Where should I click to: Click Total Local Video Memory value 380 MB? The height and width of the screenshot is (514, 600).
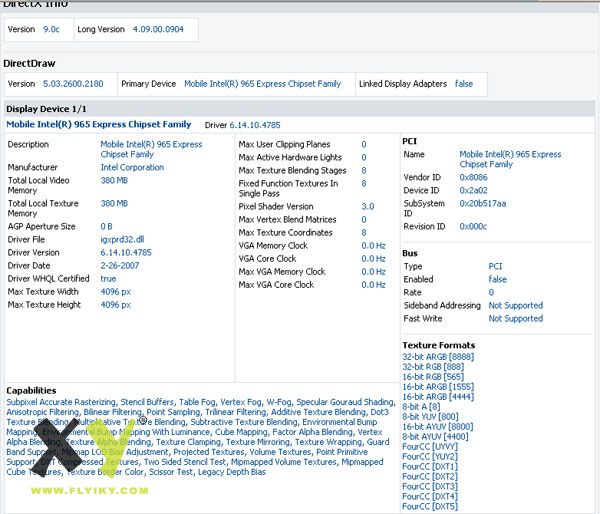click(114, 180)
